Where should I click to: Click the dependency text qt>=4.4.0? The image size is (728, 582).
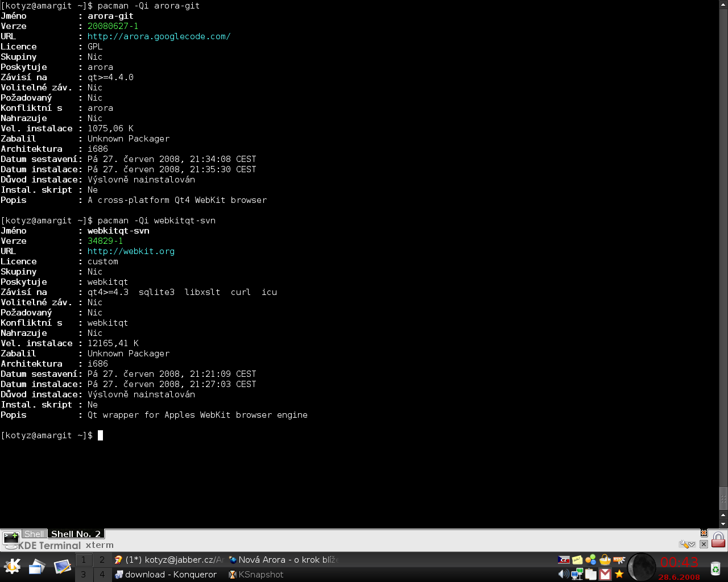tap(110, 77)
